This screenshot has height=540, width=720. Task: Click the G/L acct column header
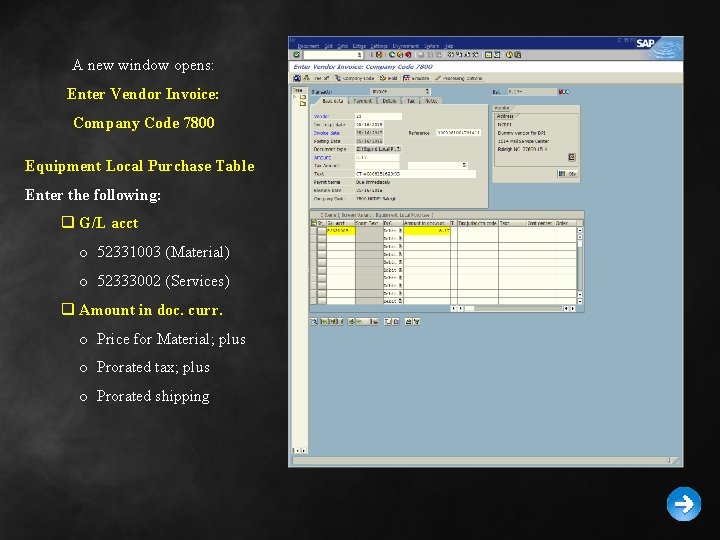[x=341, y=223]
